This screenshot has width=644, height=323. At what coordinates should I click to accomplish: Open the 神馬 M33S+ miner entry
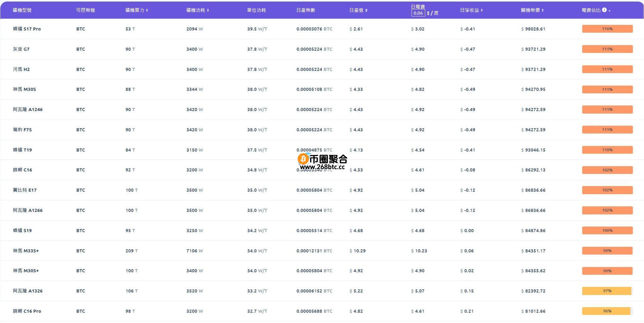[x=26, y=251]
